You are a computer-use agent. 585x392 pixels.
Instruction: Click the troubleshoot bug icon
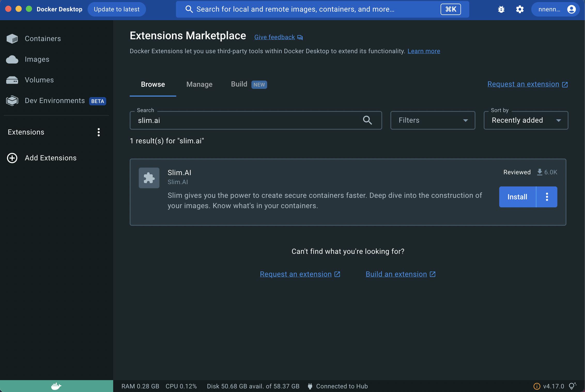[501, 10]
